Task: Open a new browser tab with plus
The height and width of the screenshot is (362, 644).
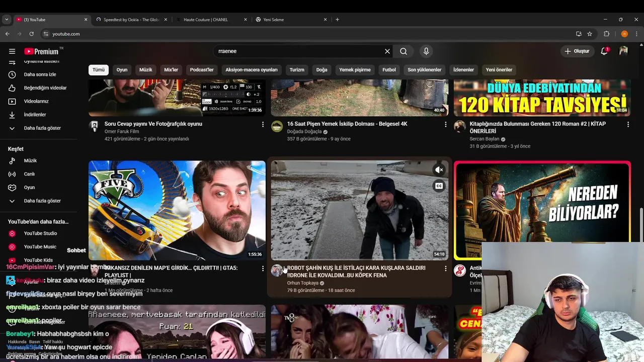Action: click(338, 20)
